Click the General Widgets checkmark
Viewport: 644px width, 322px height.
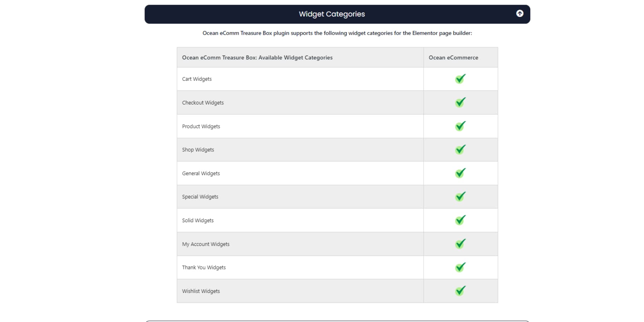pyautogui.click(x=460, y=173)
